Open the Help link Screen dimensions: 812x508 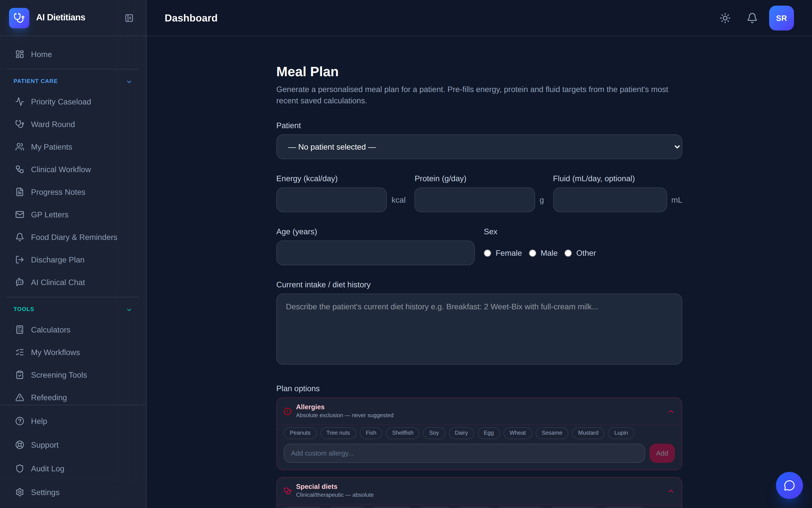coord(73,421)
